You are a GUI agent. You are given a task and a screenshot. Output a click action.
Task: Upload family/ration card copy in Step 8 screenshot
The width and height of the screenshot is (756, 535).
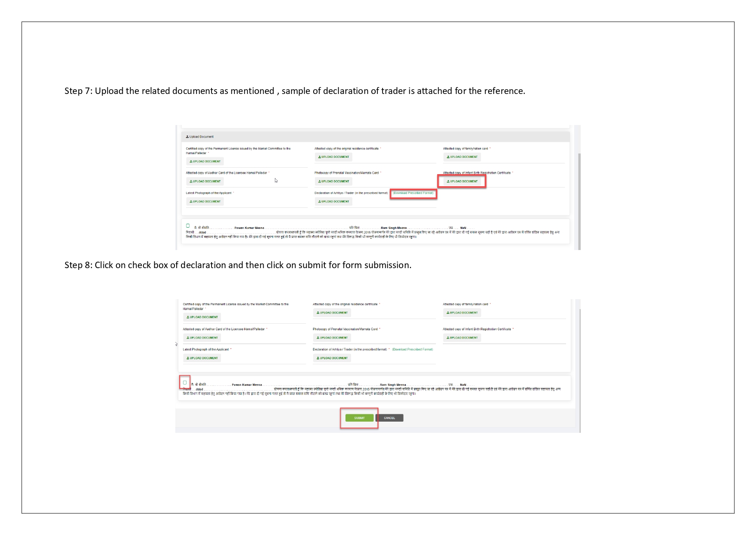[x=462, y=313]
